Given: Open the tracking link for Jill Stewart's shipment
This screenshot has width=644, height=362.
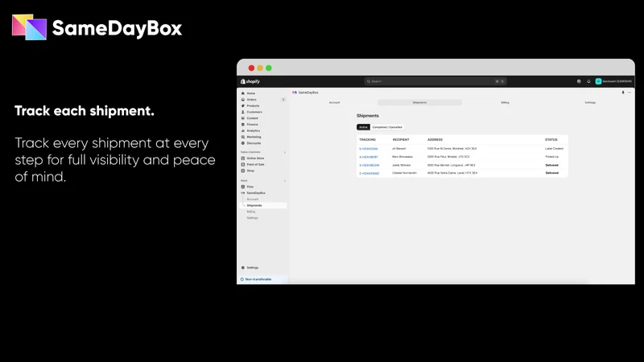Looking at the screenshot, I should pyautogui.click(x=369, y=149).
